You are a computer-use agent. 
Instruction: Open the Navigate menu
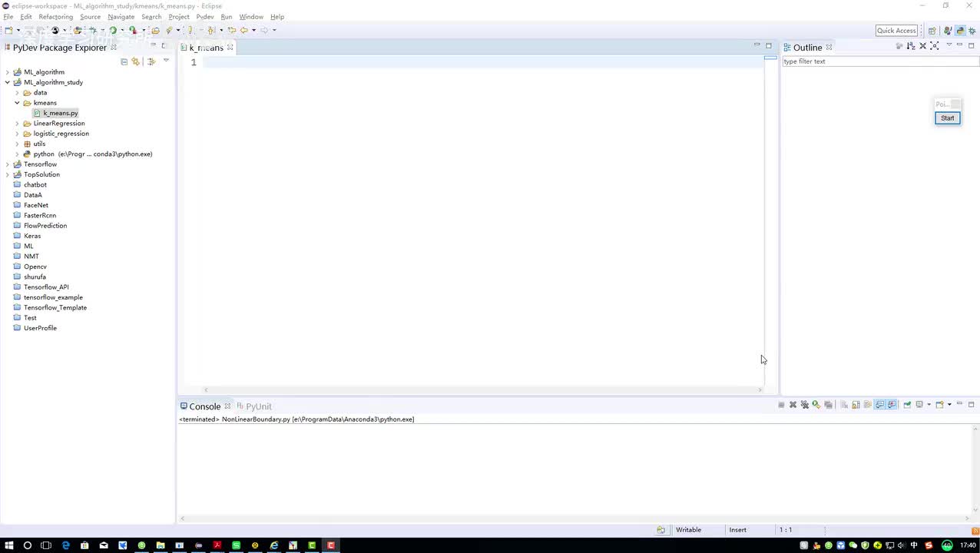tap(121, 17)
